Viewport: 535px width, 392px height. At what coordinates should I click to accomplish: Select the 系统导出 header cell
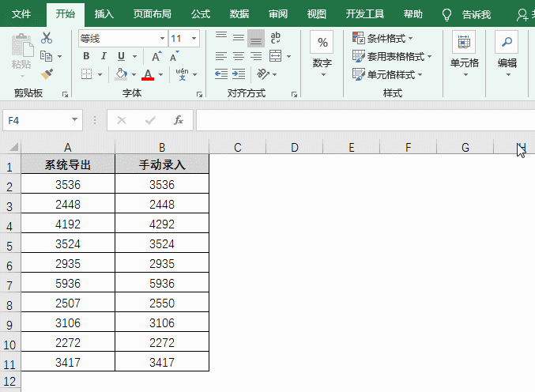[68, 164]
